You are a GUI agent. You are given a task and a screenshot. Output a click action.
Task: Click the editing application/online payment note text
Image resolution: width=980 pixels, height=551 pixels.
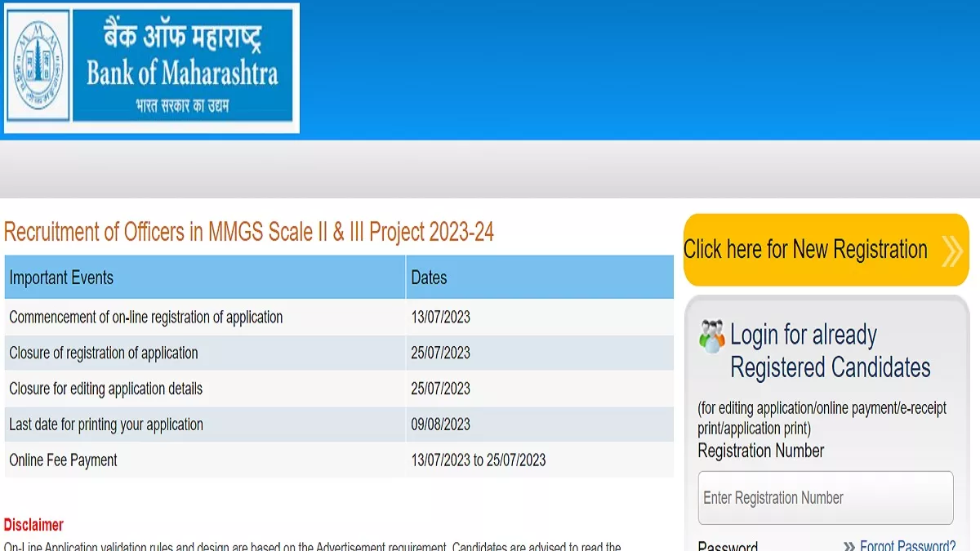822,418
